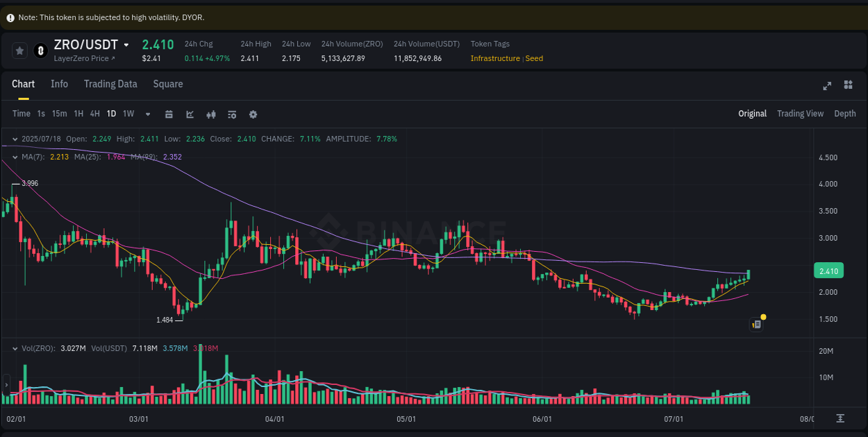
Task: Select the 1D timeframe
Action: coord(111,113)
